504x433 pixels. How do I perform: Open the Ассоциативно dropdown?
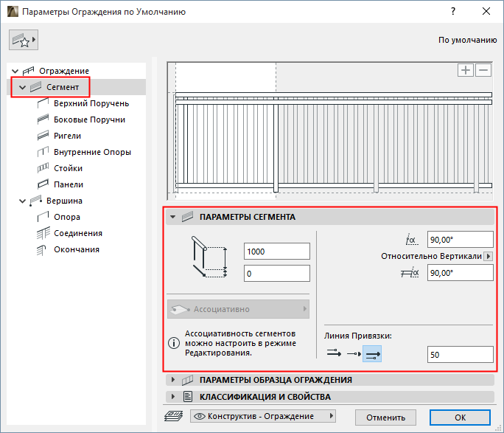tap(238, 309)
